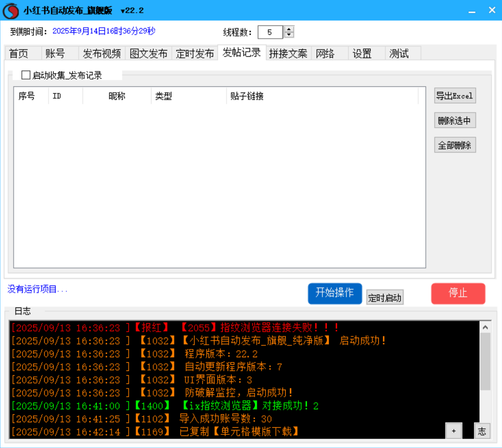Viewport: 502px width, 448px height.
Task: Click inside the 线程数 input field
Action: pos(270,32)
